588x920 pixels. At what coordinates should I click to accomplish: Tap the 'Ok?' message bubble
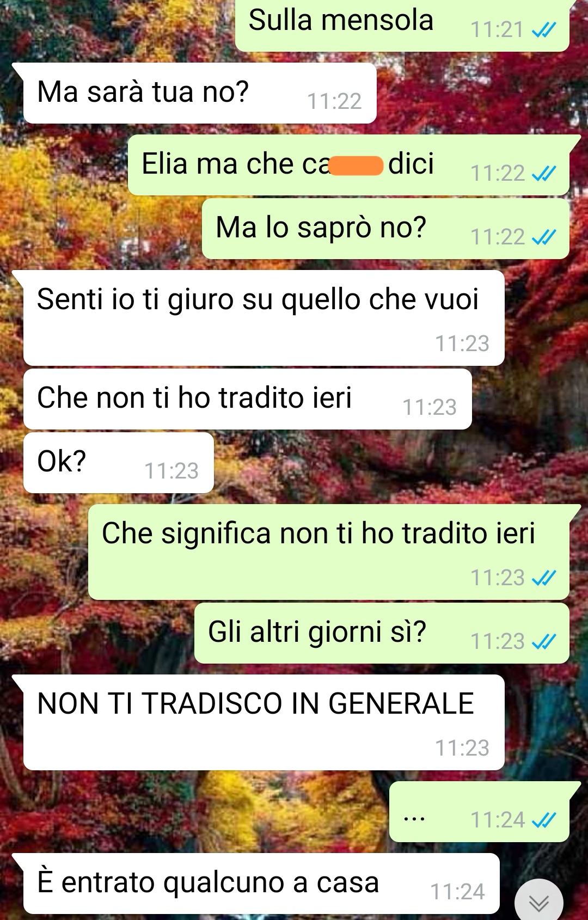(x=118, y=463)
